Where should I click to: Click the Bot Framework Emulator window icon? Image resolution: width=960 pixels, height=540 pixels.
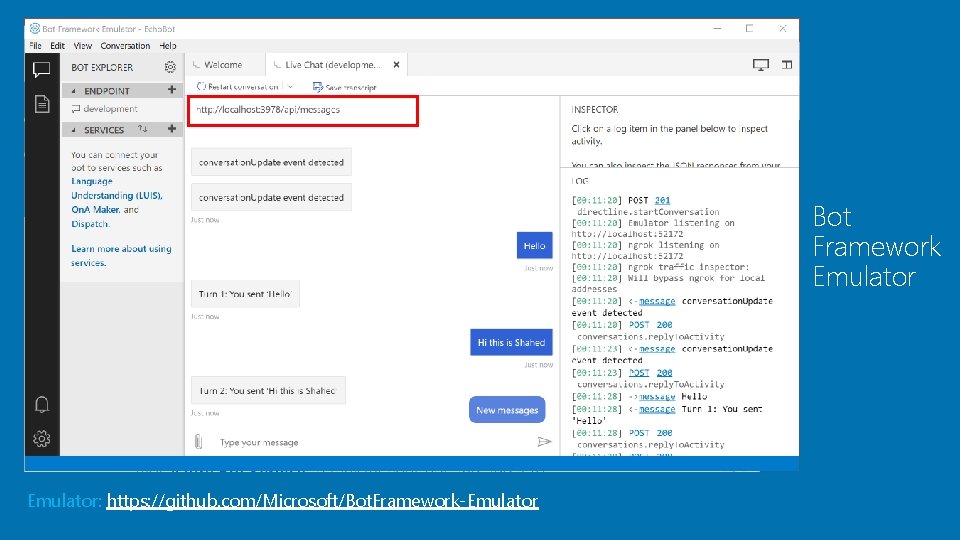pyautogui.click(x=35, y=28)
